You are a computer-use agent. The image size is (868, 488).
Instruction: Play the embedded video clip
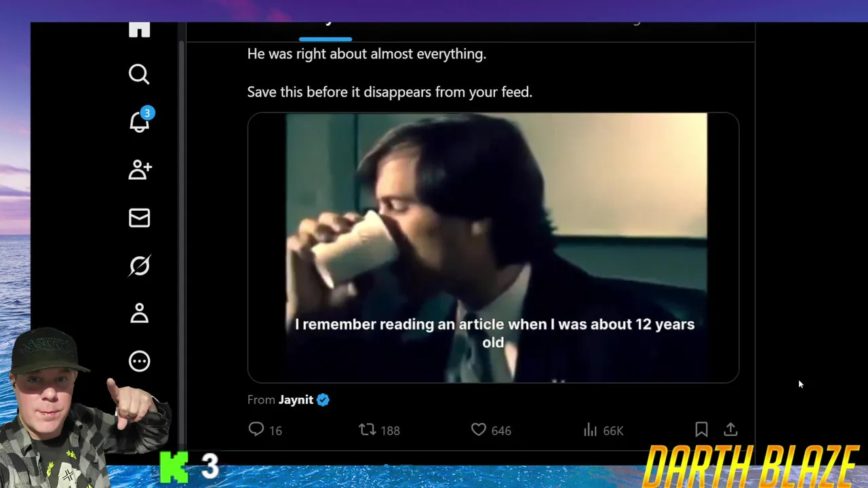click(493, 247)
